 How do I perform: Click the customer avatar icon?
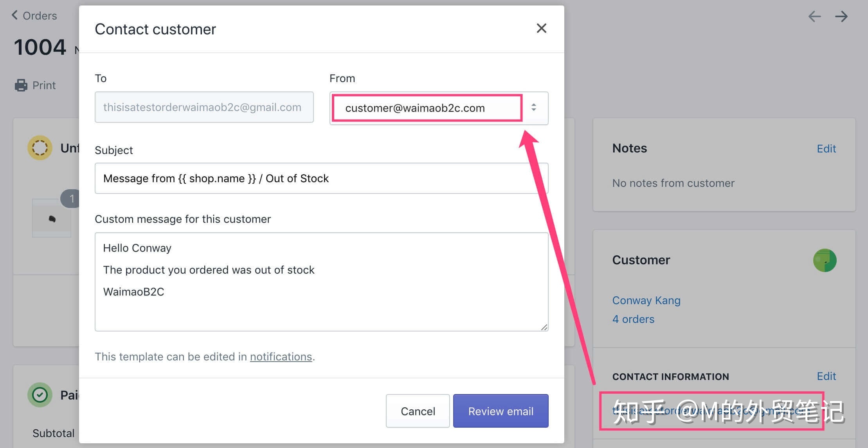[825, 260]
